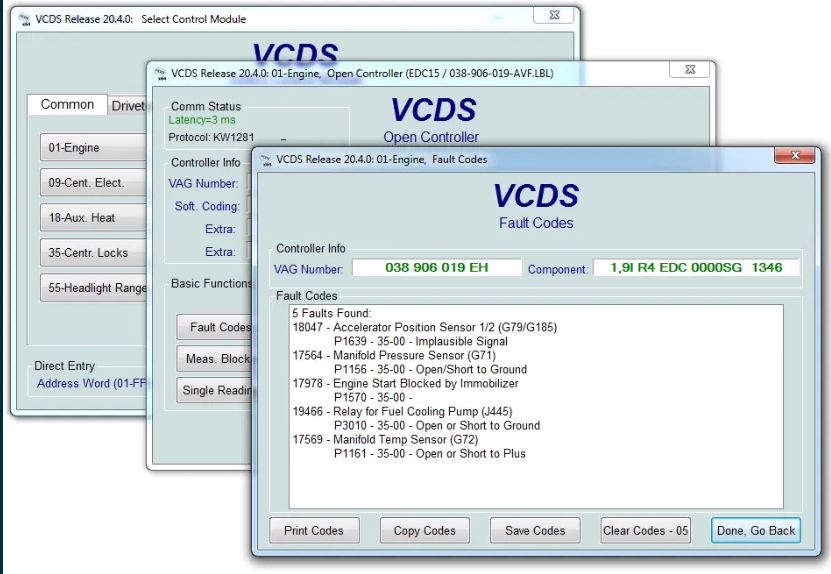Open the 01-Engine module
Viewport: 831px width, 574px height.
tap(93, 147)
